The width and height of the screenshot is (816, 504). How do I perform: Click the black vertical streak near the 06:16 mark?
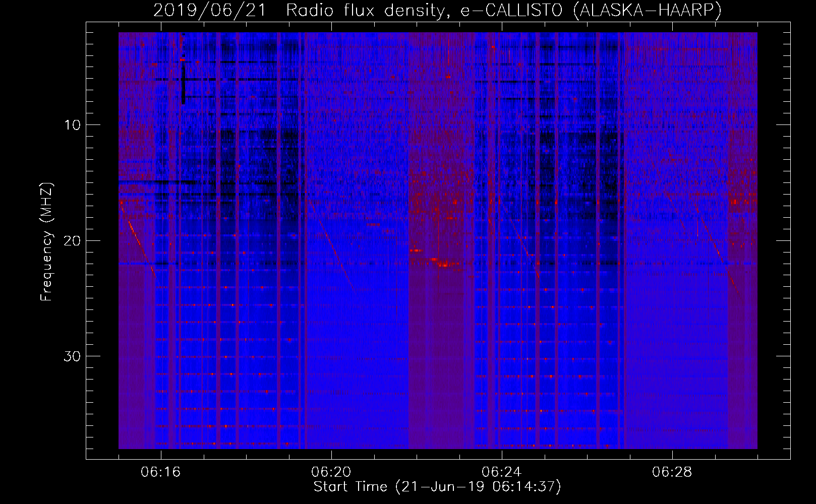[x=183, y=83]
